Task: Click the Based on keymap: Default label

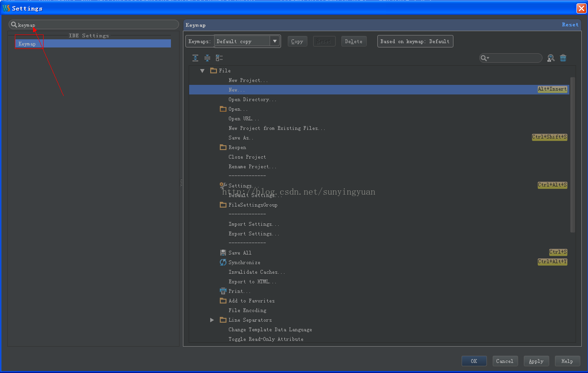Action: click(415, 41)
